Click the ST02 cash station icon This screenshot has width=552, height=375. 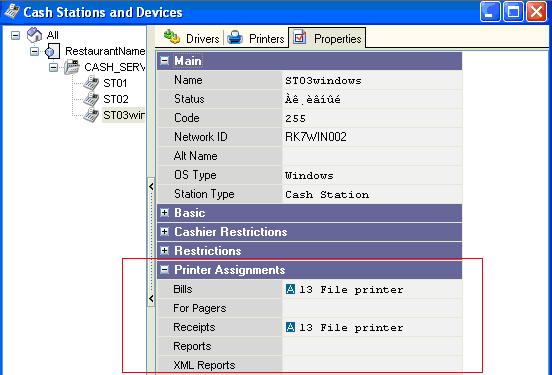click(x=92, y=99)
